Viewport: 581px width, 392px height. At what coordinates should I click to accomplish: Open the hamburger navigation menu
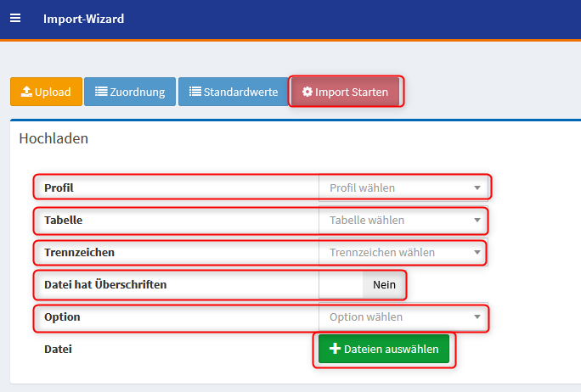coord(15,18)
